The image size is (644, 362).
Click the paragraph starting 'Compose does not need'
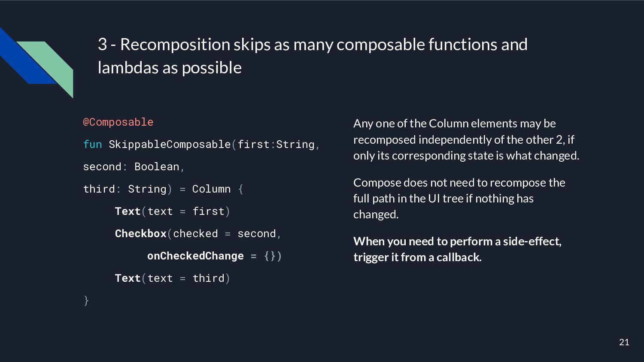[x=459, y=198]
